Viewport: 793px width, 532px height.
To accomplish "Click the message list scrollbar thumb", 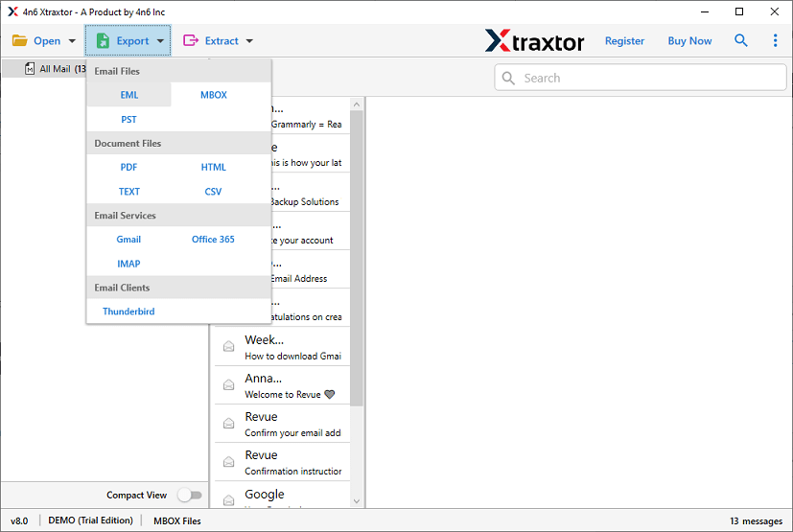I will pos(357,258).
